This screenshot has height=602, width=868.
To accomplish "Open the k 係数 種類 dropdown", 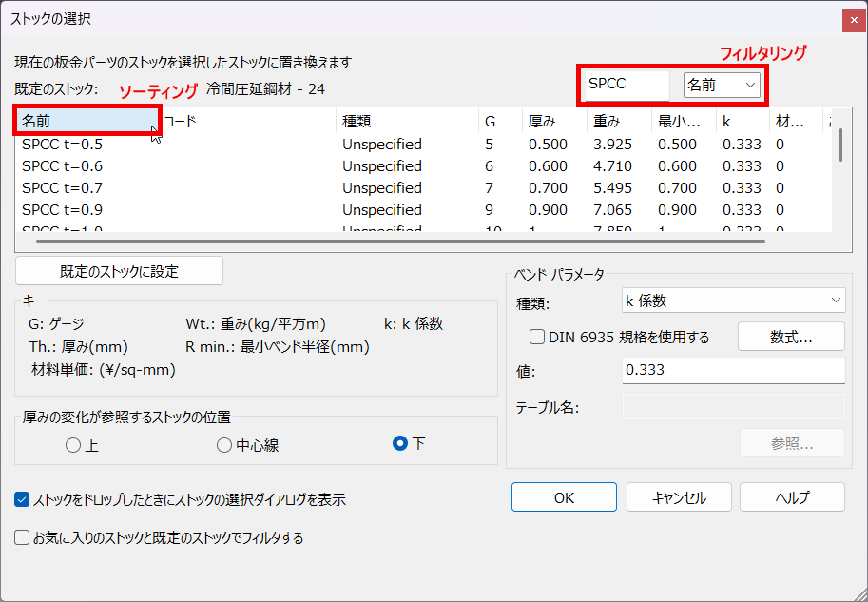I will (732, 301).
